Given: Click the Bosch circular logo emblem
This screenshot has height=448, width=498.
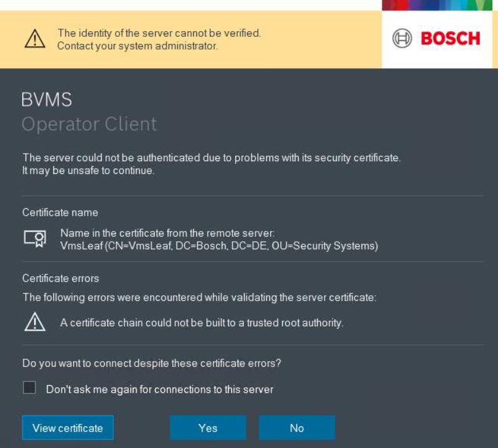Looking at the screenshot, I should coord(402,39).
